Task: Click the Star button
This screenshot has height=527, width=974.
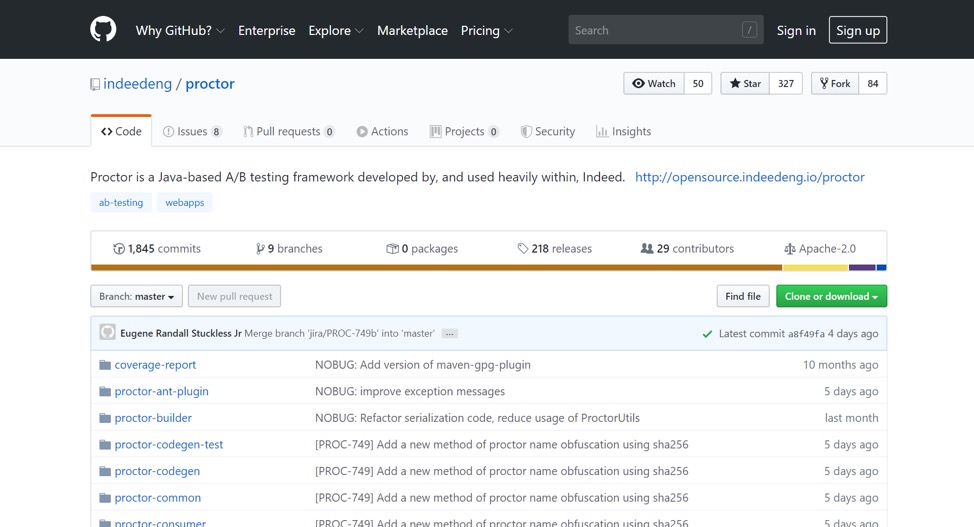Action: pos(745,83)
